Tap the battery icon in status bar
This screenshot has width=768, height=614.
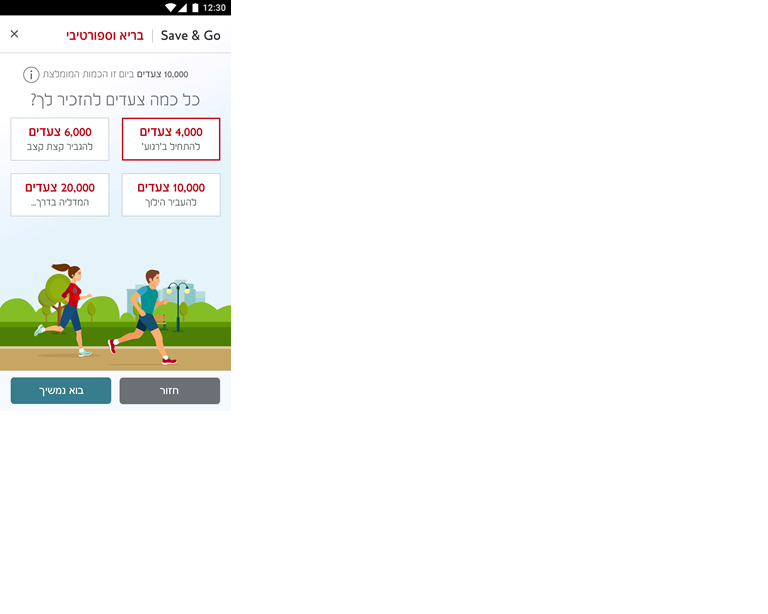(194, 8)
